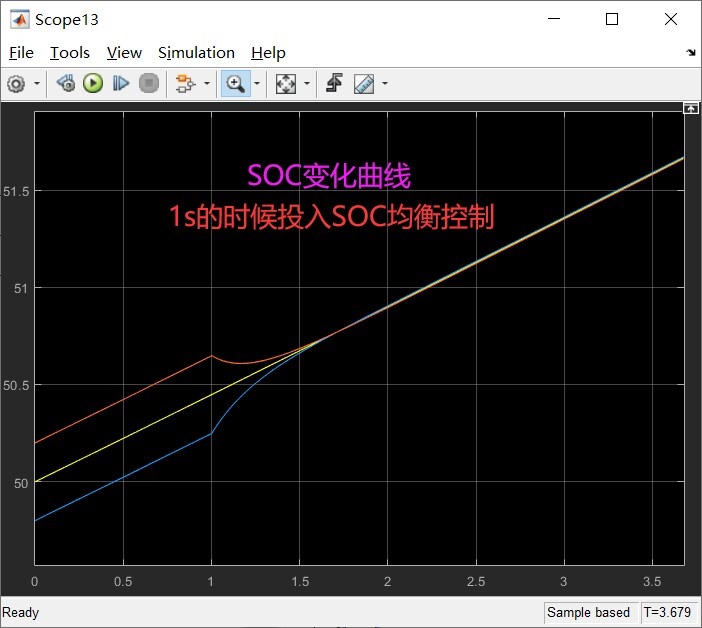This screenshot has height=628, width=702.
Task: Open the Simulation menu
Action: click(196, 53)
